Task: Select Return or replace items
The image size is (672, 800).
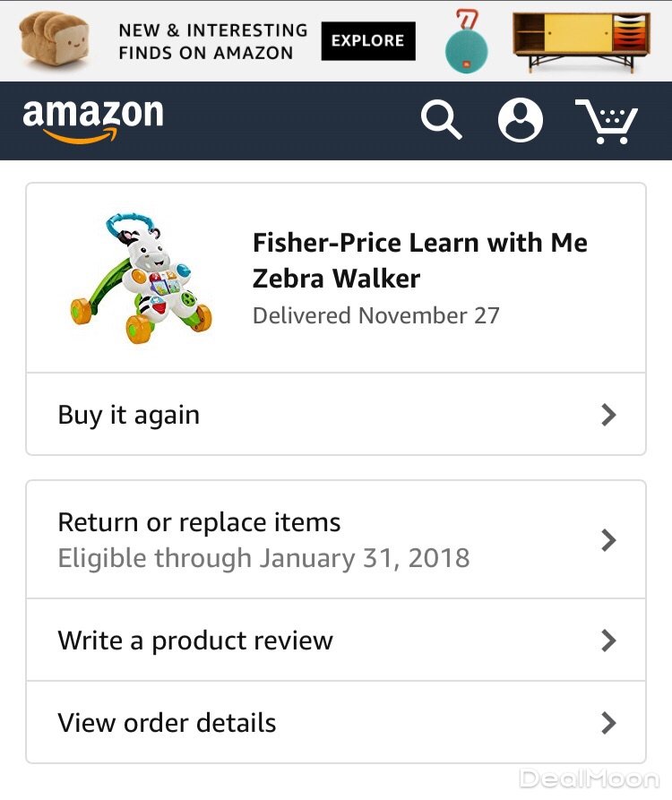Action: tap(199, 523)
